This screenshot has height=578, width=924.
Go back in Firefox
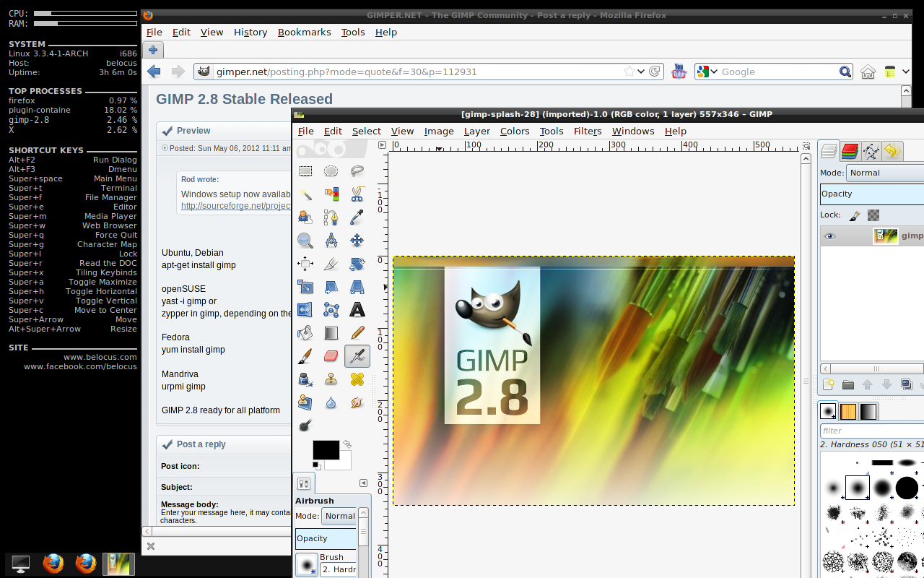pyautogui.click(x=154, y=72)
